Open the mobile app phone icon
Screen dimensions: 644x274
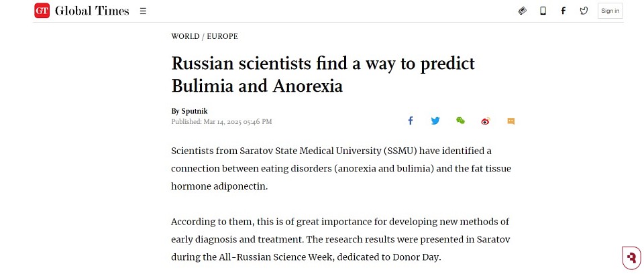(x=543, y=11)
